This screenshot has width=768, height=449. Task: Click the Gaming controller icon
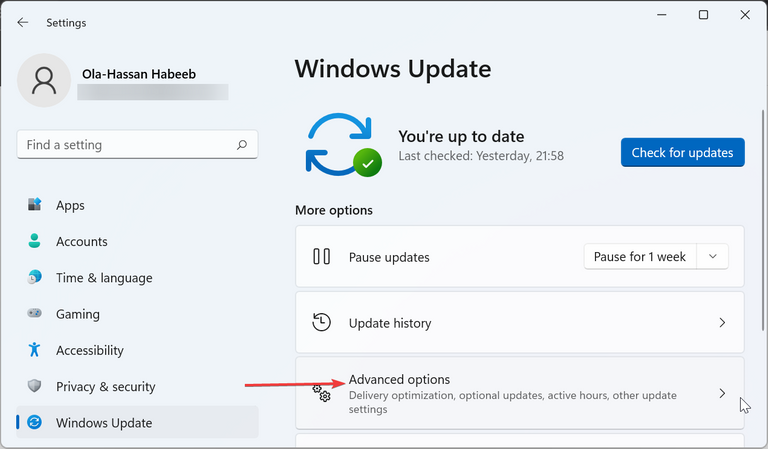click(x=34, y=313)
